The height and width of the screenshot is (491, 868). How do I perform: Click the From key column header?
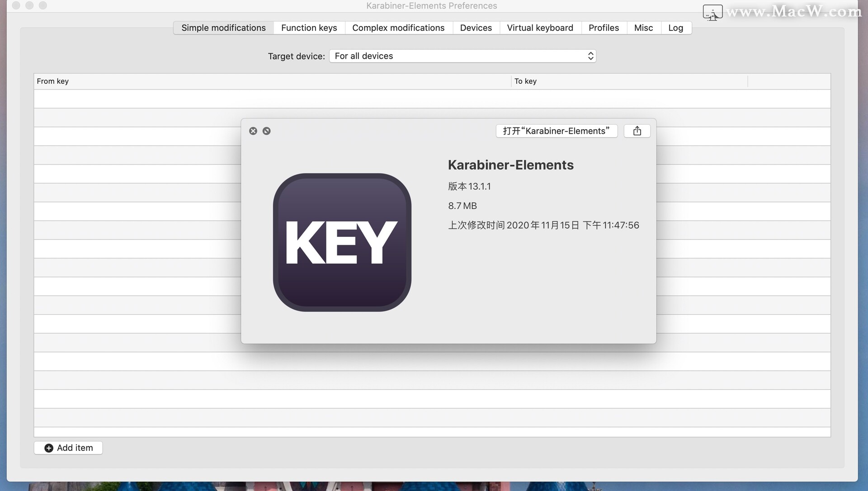[273, 81]
